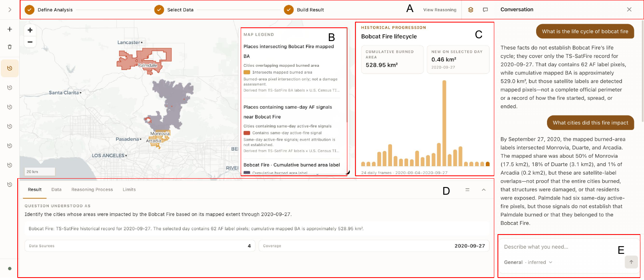
Task: Switch to the Data tab
Action: click(56, 189)
